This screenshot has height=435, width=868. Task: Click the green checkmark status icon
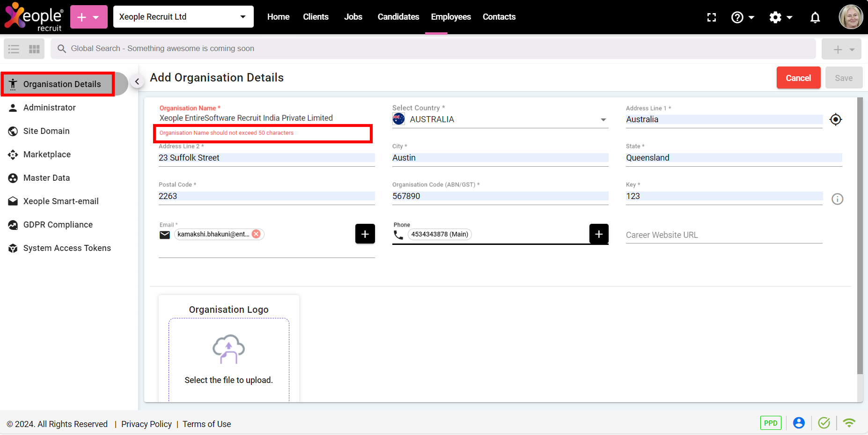pyautogui.click(x=824, y=423)
